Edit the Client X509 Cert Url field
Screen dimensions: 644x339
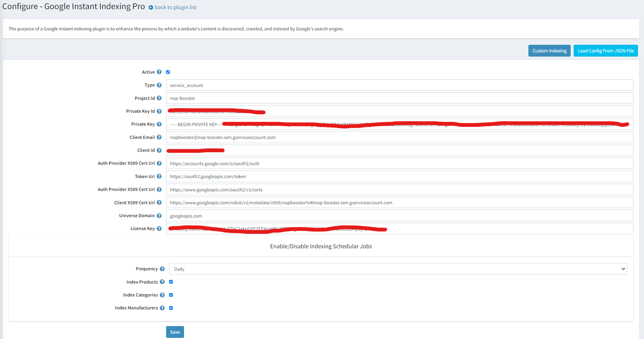click(400, 202)
